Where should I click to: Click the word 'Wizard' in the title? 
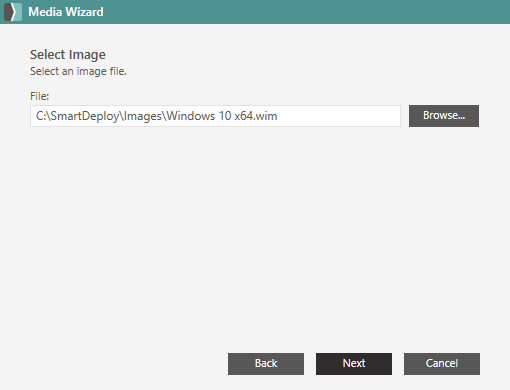(84, 12)
